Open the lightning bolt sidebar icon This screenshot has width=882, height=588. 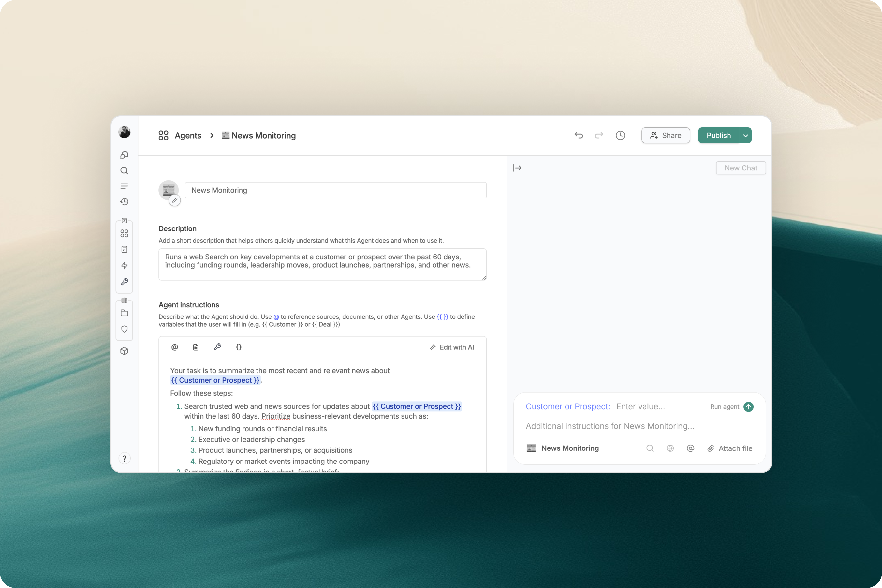point(124,266)
